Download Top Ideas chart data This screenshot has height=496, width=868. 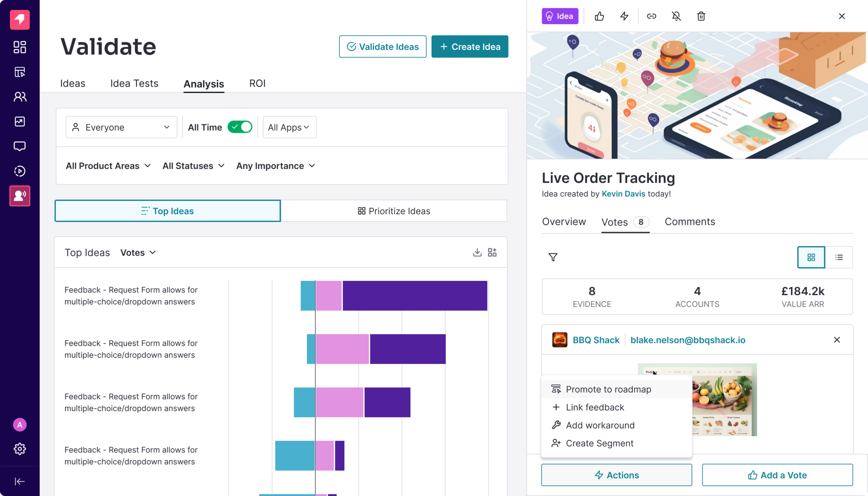point(477,253)
